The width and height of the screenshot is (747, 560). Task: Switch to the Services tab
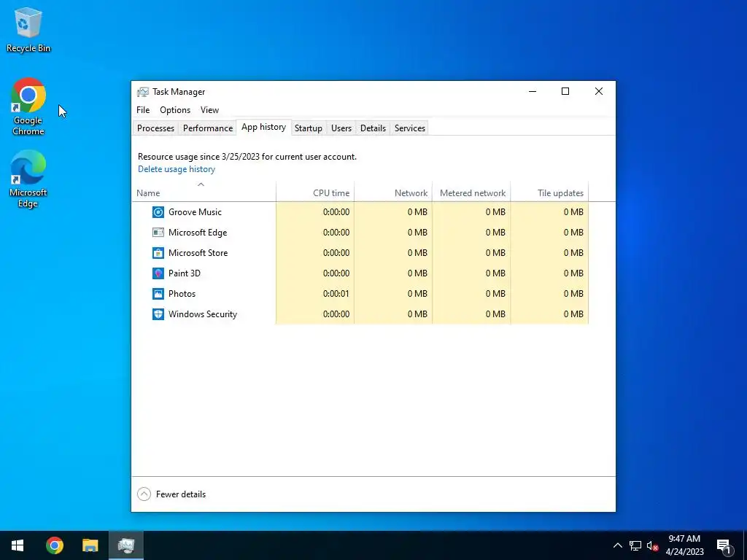(410, 128)
